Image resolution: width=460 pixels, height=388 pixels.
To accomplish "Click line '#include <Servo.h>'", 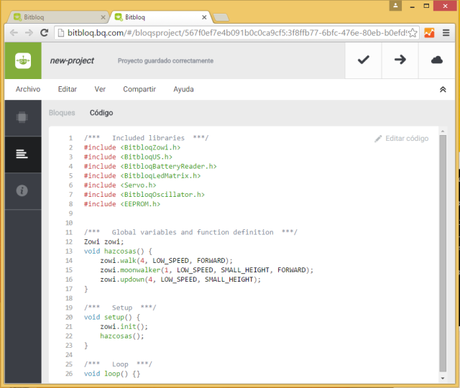I will tap(120, 185).
